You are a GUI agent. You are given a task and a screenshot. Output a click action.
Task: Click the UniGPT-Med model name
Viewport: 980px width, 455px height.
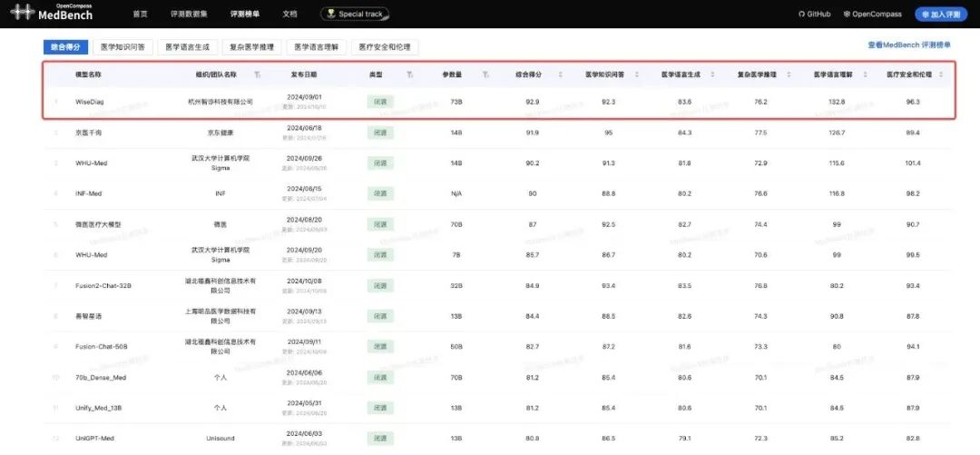93,438
